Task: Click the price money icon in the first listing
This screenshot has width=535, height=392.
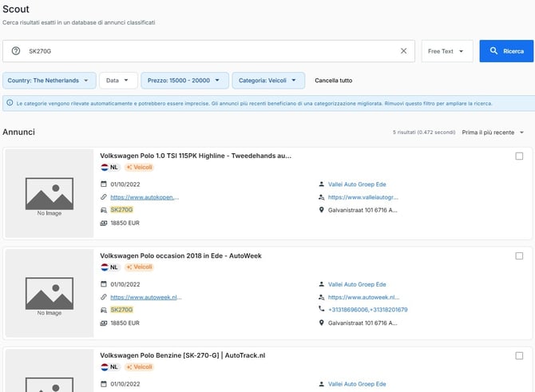Action: [x=104, y=223]
